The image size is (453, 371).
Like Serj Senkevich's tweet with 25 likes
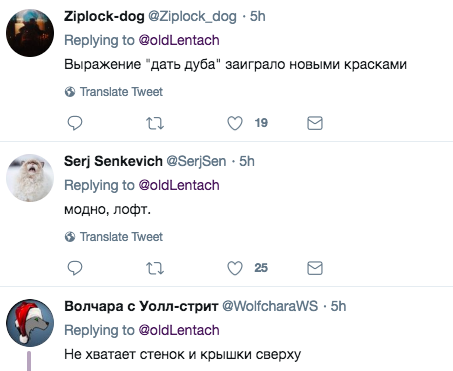(x=235, y=268)
